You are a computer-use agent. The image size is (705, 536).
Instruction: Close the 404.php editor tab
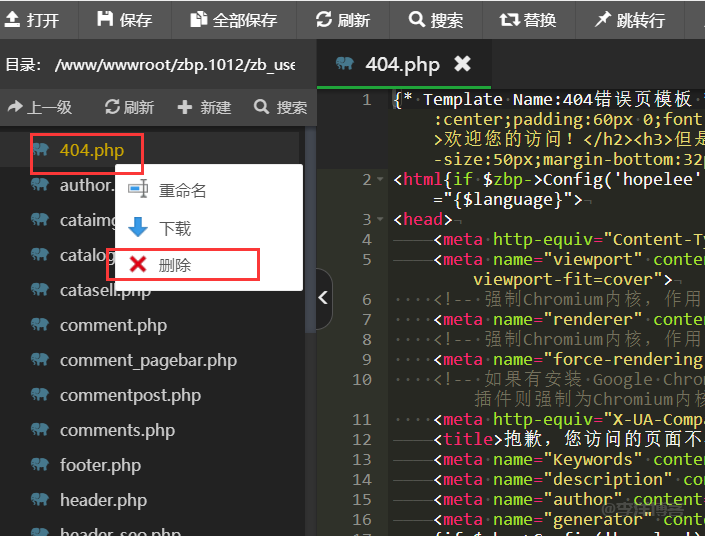462,64
